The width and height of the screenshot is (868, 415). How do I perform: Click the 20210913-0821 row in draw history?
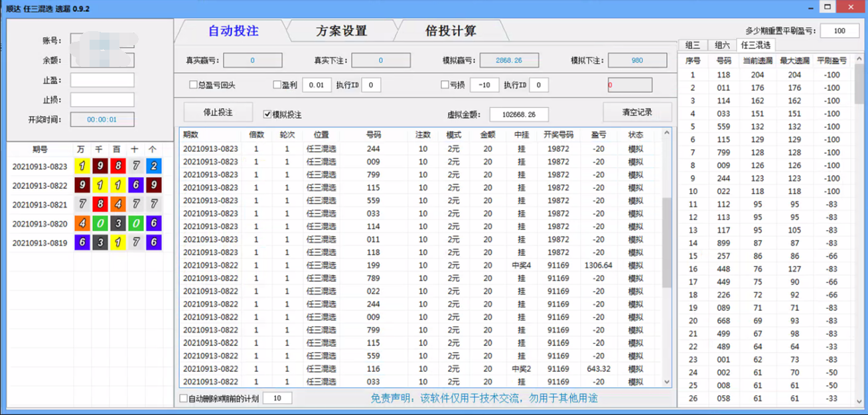coord(86,204)
